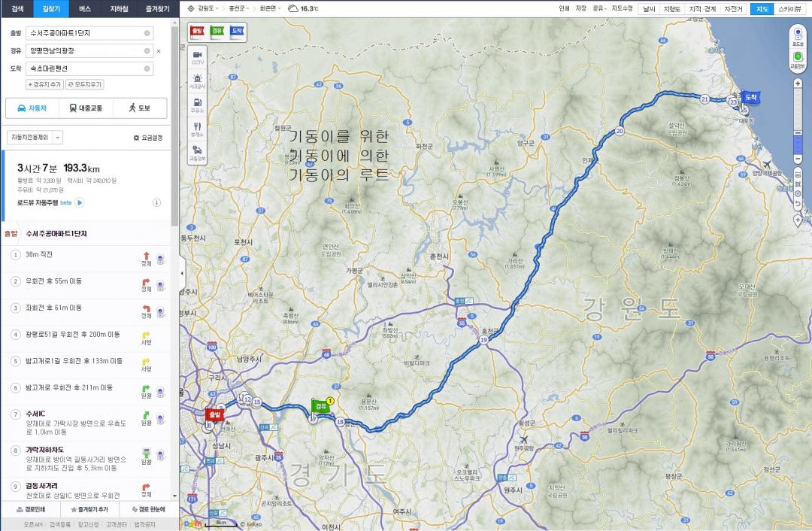This screenshot has width=812, height=531.
Task: Click the 경유지 추가 button
Action: pyautogui.click(x=45, y=85)
